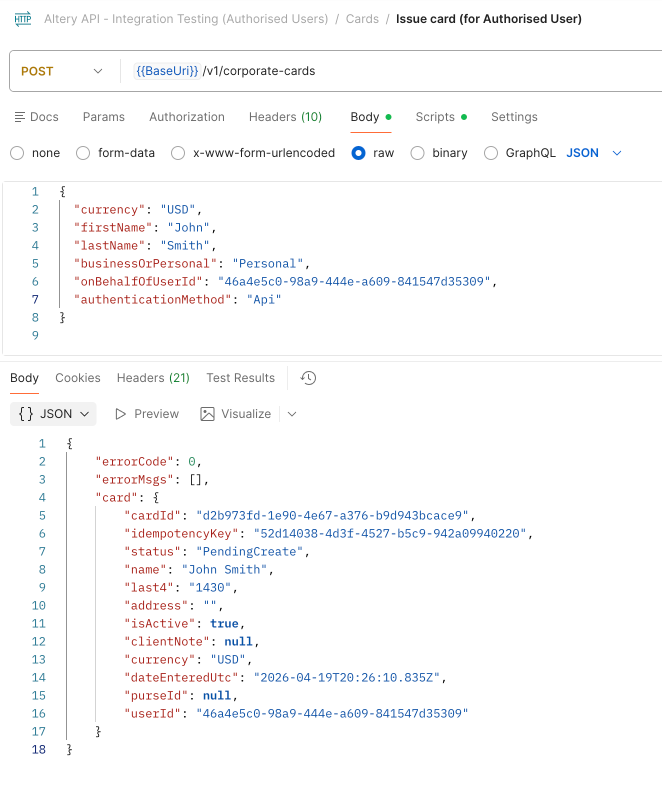
Task: Select x-www-form-urlencoded body type
Action: (x=178, y=153)
